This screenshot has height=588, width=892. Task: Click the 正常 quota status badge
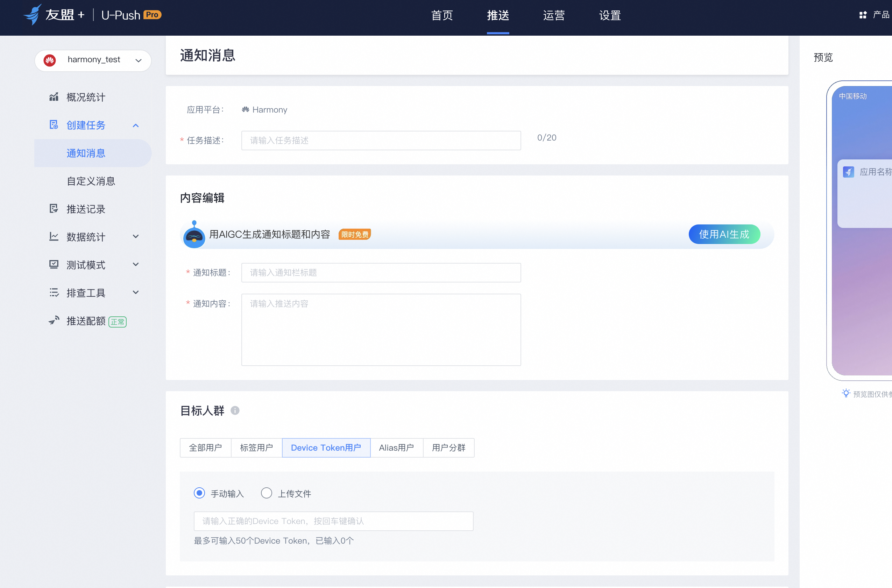point(118,322)
